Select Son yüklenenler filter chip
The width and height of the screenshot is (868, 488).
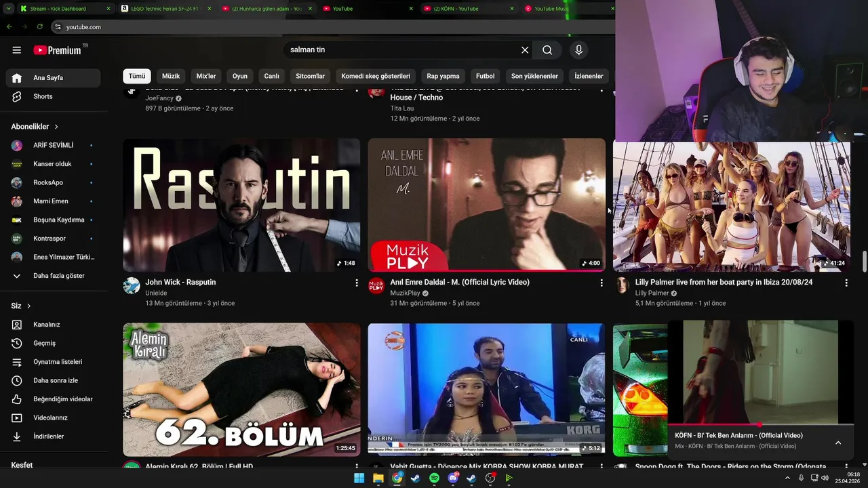click(x=534, y=76)
